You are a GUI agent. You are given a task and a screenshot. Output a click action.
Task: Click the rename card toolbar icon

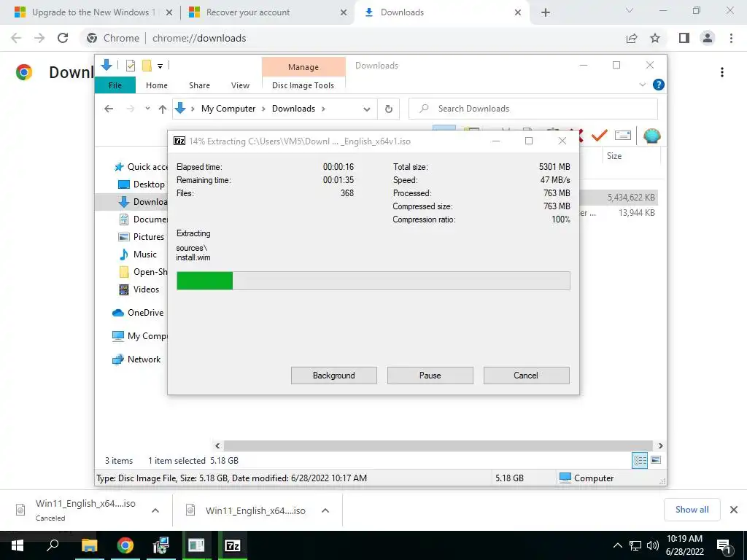tap(623, 136)
